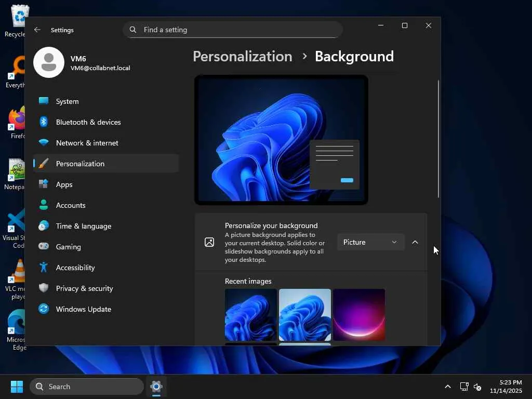The height and width of the screenshot is (399, 532).
Task: Click the Accessibility figure icon
Action: [44, 268]
